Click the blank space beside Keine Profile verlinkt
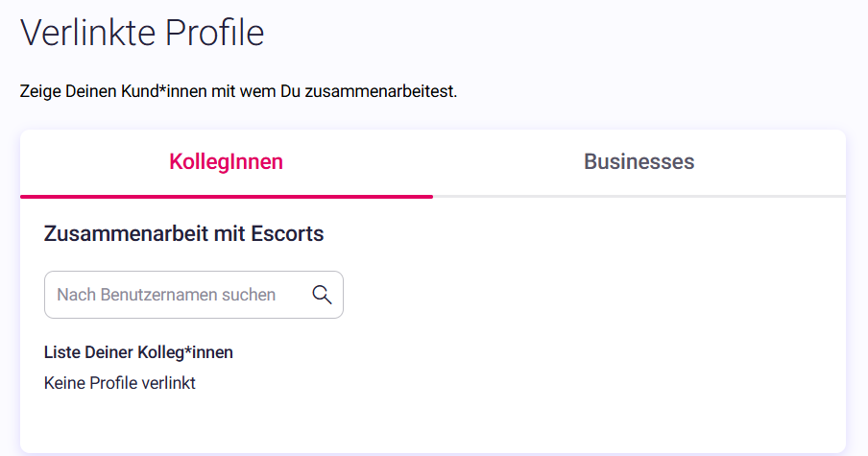The image size is (868, 456). tap(498, 383)
